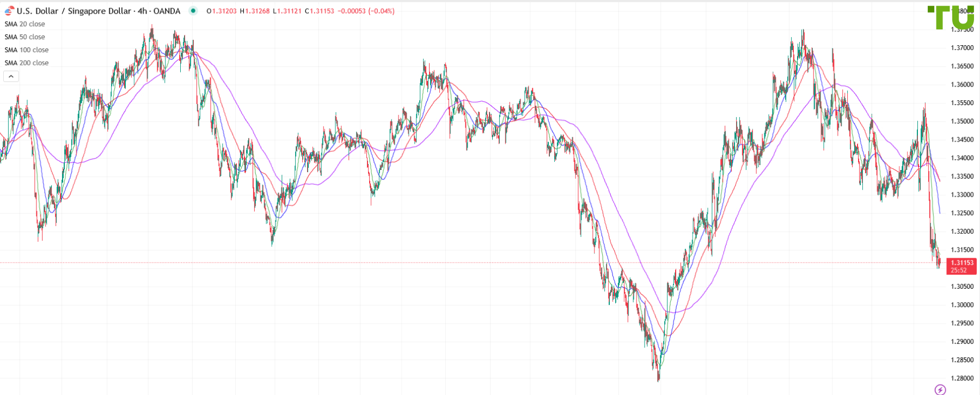Screen dimensions: 980x395
Task: Click the 1.34500 price axis label
Action: point(962,140)
